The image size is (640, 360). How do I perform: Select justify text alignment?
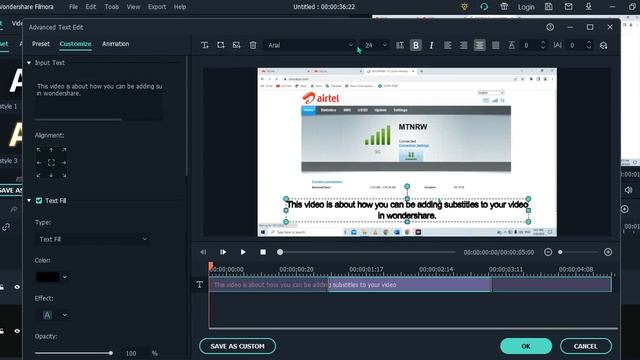(x=496, y=45)
